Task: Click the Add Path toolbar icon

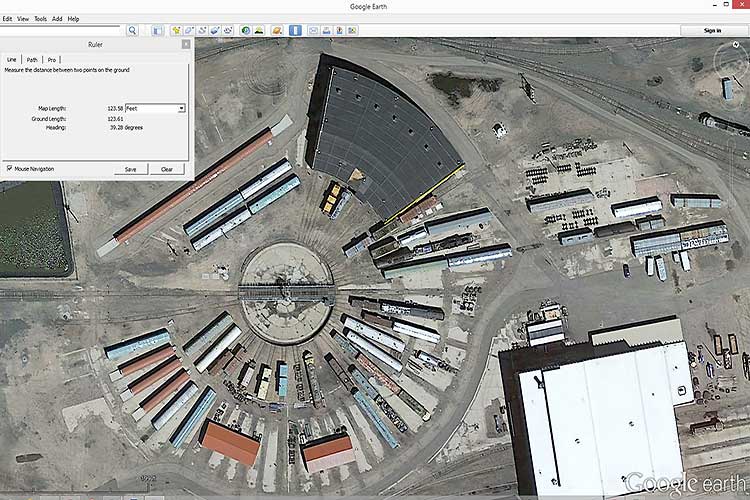Action: 202,30
